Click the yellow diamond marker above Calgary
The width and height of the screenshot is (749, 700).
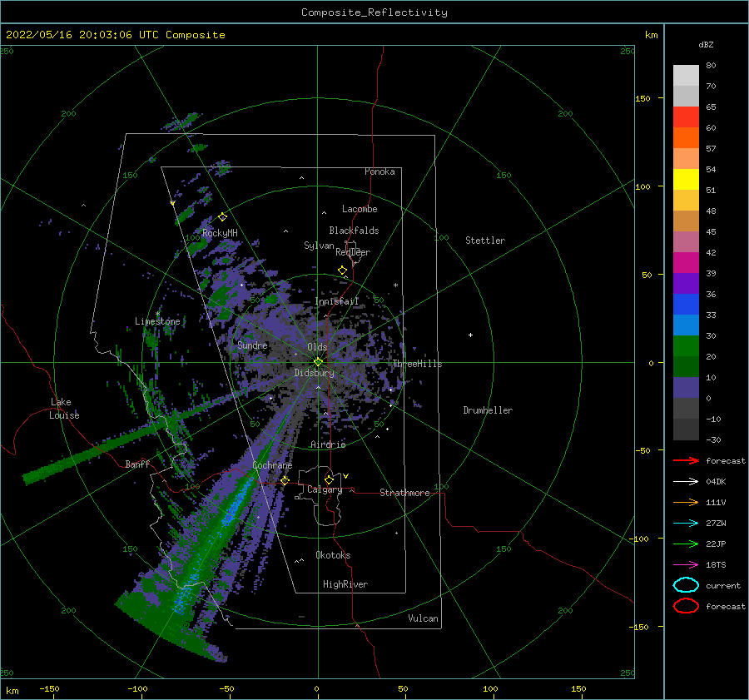(329, 479)
